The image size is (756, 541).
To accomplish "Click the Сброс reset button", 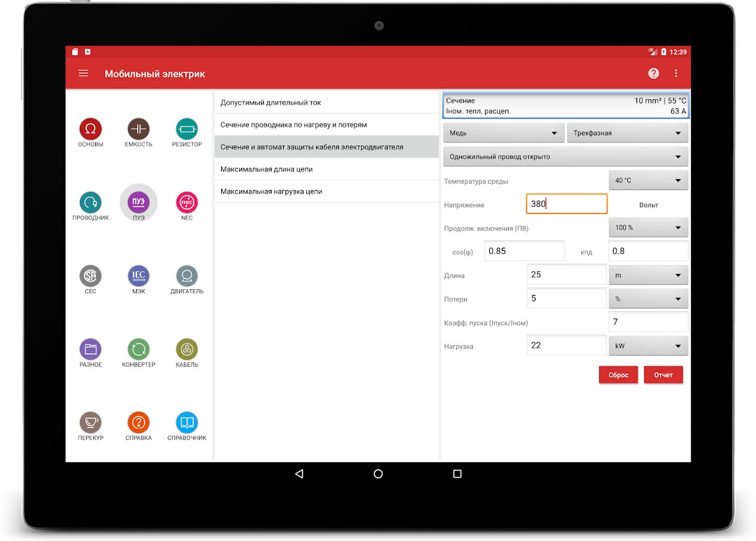I will click(x=618, y=374).
